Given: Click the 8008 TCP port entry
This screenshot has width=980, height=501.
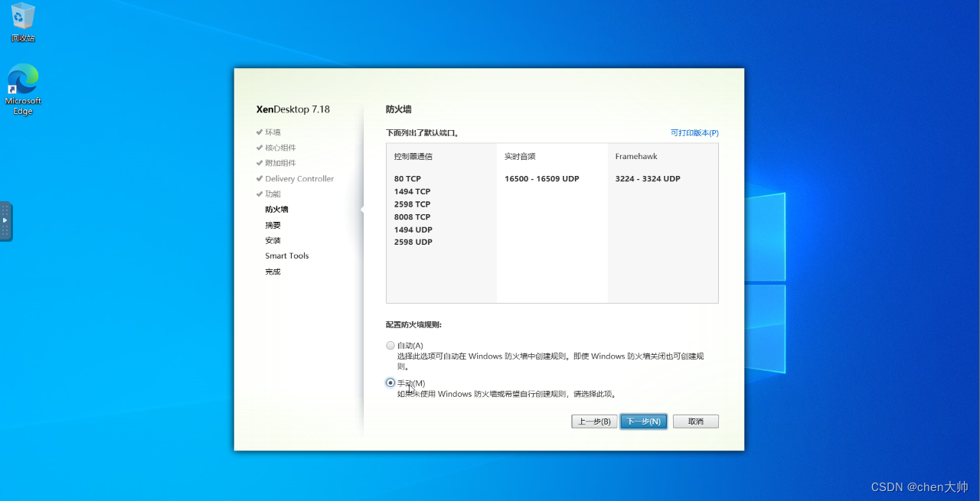Looking at the screenshot, I should [412, 217].
